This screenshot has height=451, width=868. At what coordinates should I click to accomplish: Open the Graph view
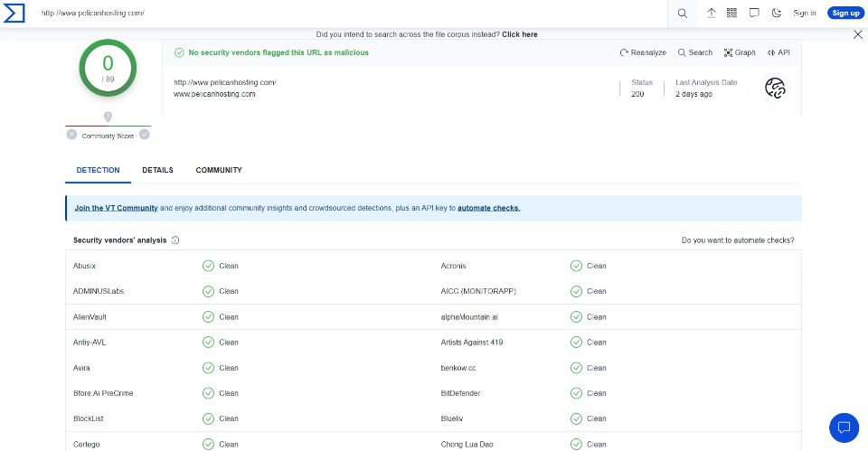click(740, 52)
